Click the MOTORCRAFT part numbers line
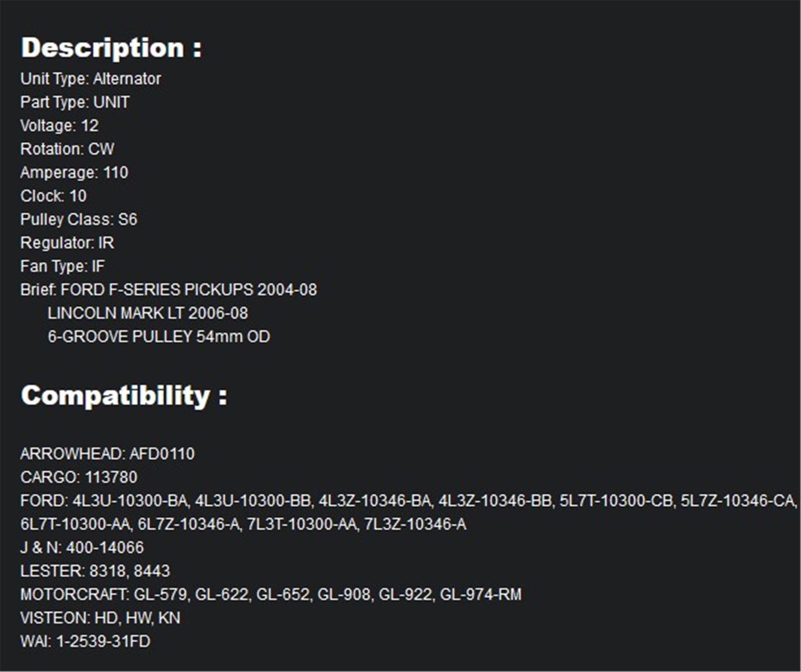801x672 pixels. (271, 594)
